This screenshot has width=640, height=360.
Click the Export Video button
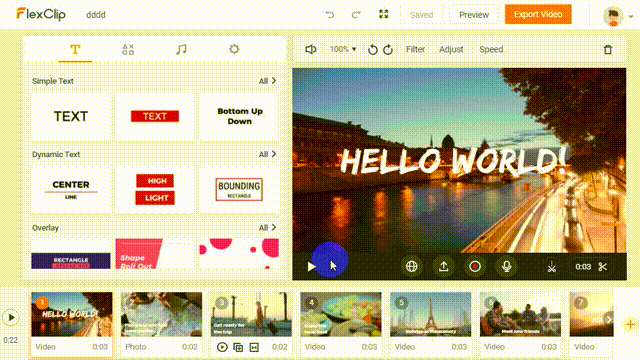[x=538, y=14]
